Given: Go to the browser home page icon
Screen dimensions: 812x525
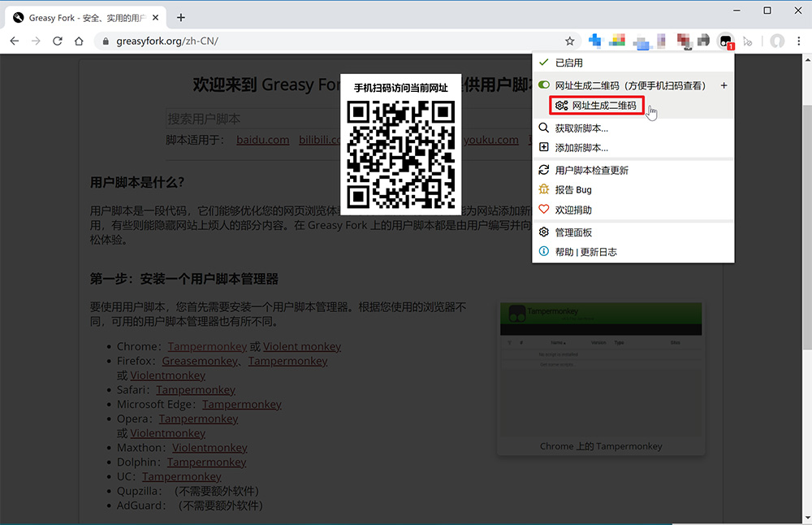Looking at the screenshot, I should (x=79, y=41).
